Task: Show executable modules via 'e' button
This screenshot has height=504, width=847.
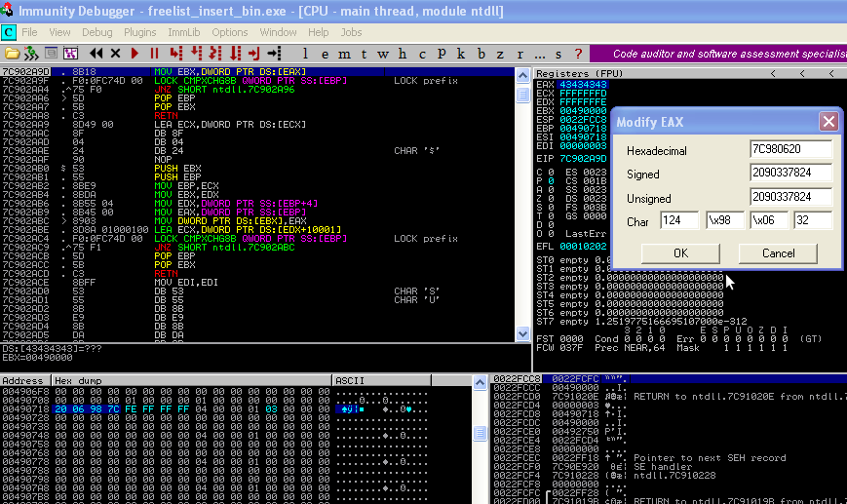Action: click(x=325, y=54)
